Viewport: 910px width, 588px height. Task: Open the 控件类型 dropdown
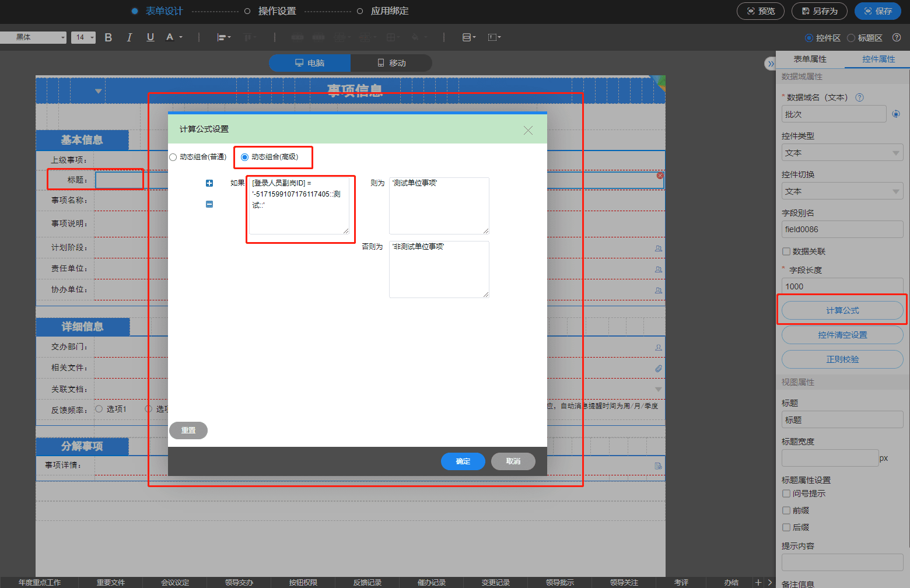[x=842, y=153]
